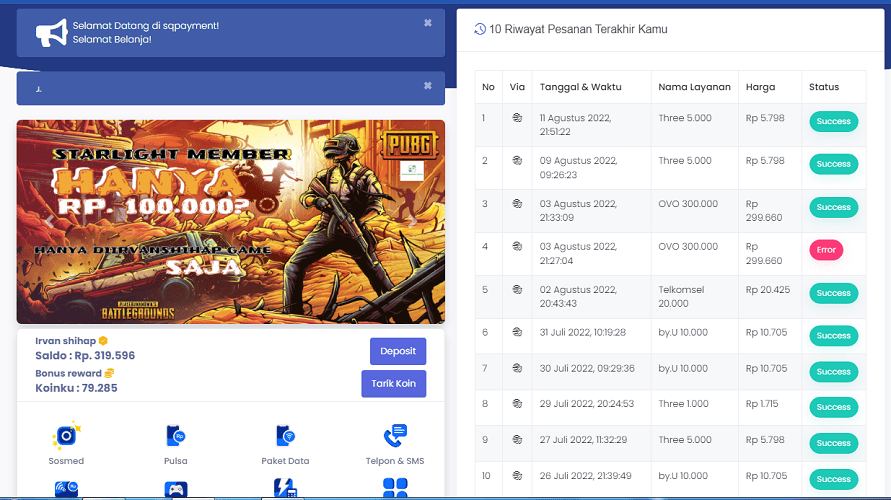Click the Via icon for order 8
891x500 pixels.
517,403
